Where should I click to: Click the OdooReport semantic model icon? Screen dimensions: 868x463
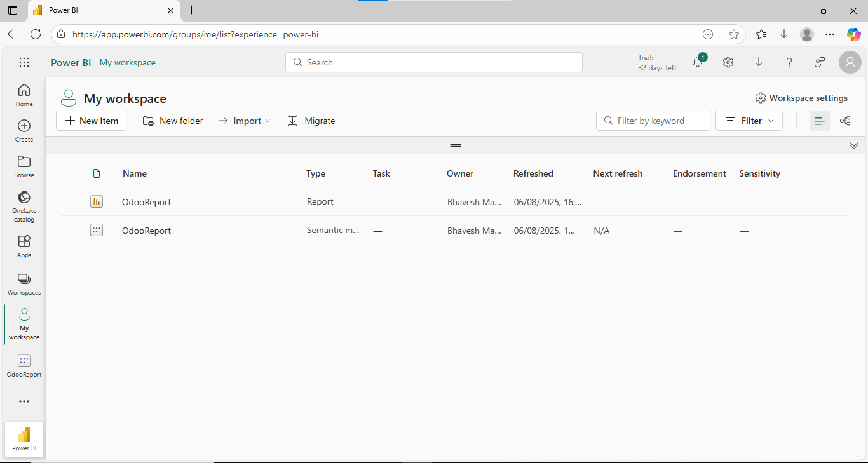[96, 230]
